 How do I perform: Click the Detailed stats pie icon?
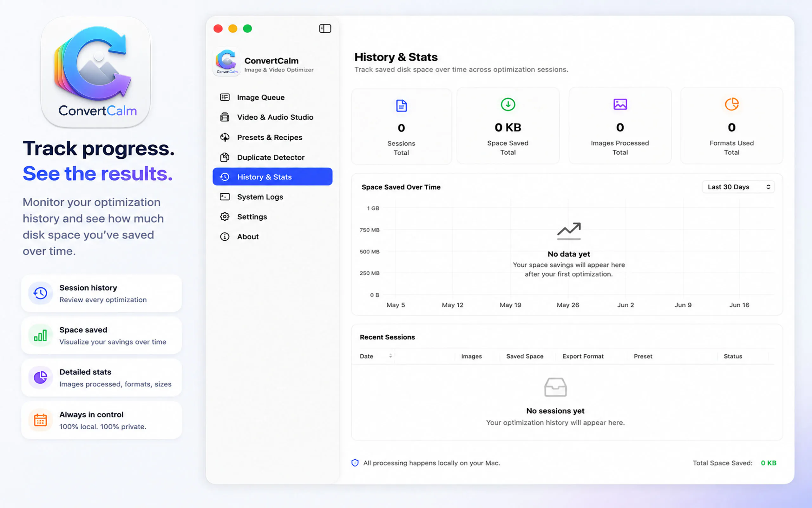click(40, 378)
